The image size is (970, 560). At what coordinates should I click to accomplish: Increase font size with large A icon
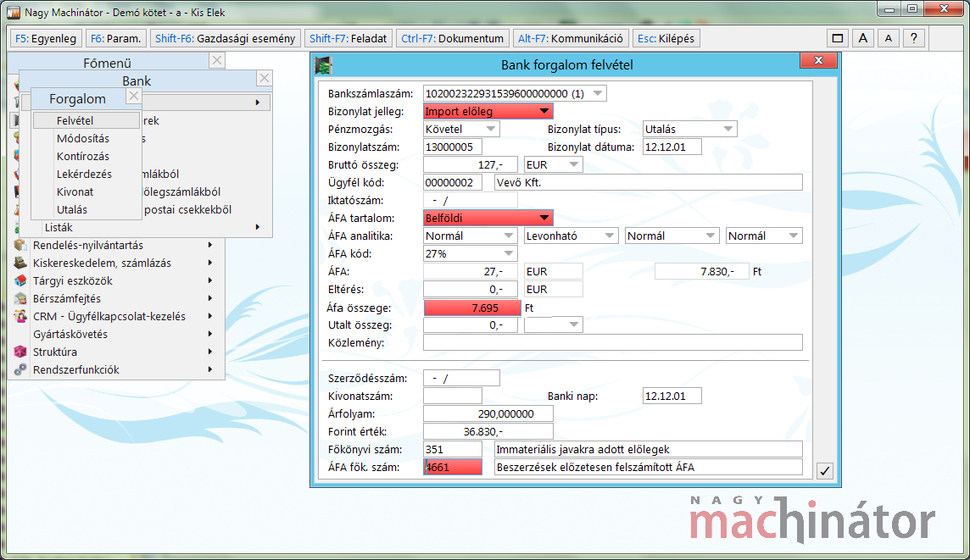[x=863, y=38]
